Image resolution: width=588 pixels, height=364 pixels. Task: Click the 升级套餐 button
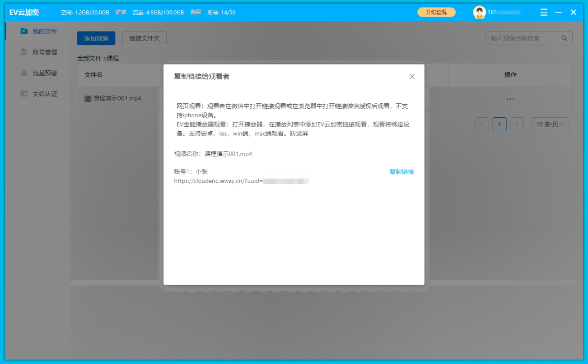pos(436,12)
